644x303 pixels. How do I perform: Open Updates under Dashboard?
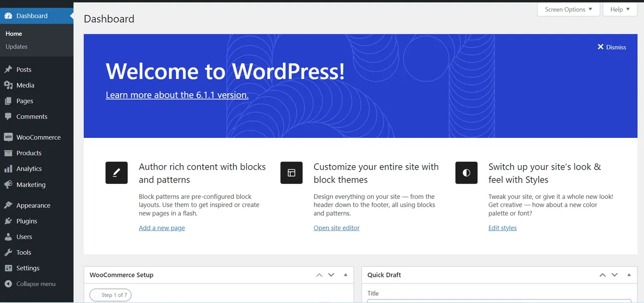(17, 46)
